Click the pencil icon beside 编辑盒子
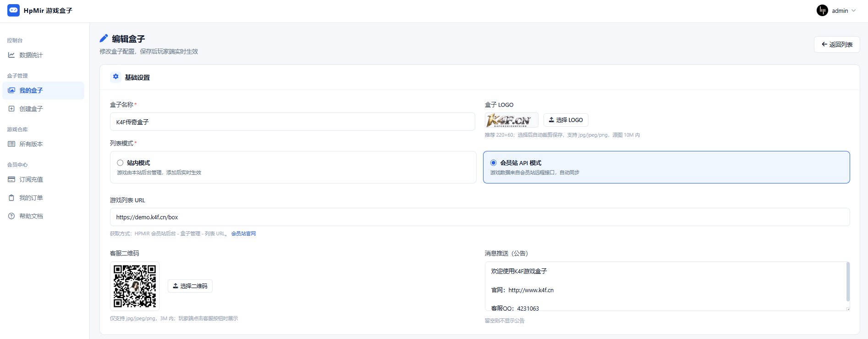 [104, 39]
